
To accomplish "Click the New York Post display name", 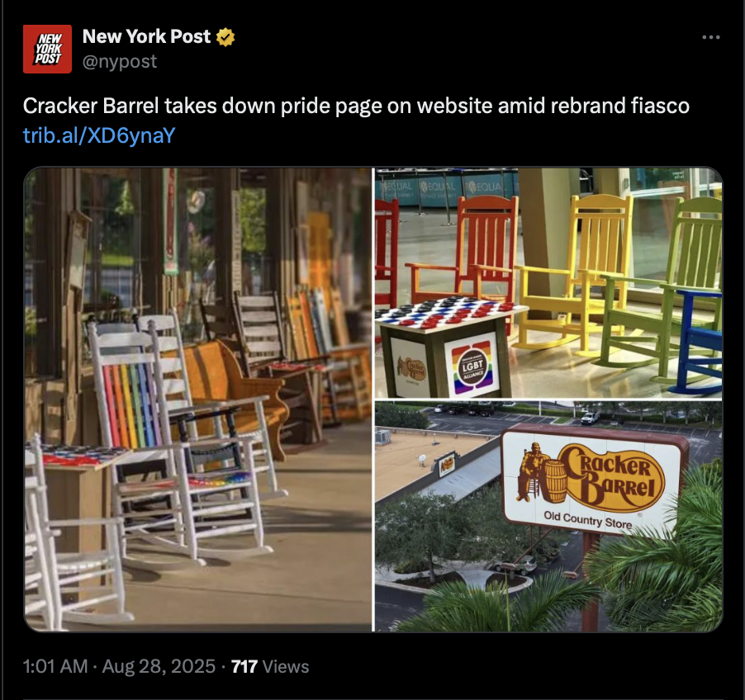I will pyautogui.click(x=146, y=36).
